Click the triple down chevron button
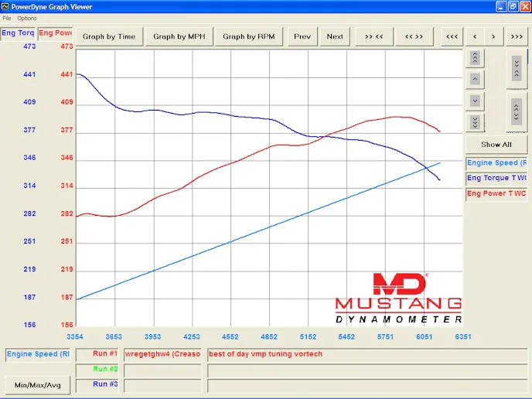Screen dimensions: 532x399 [x=475, y=122]
